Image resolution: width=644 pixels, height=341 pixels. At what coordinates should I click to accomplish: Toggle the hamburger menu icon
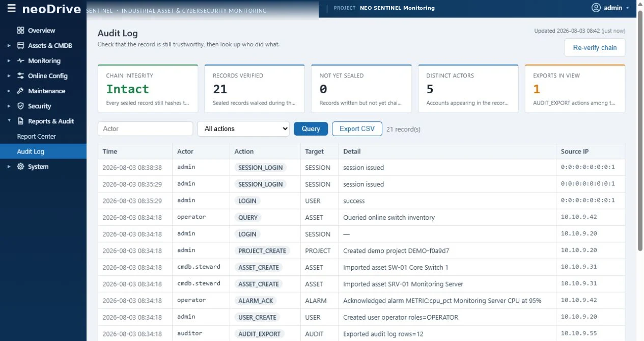pos(11,8)
